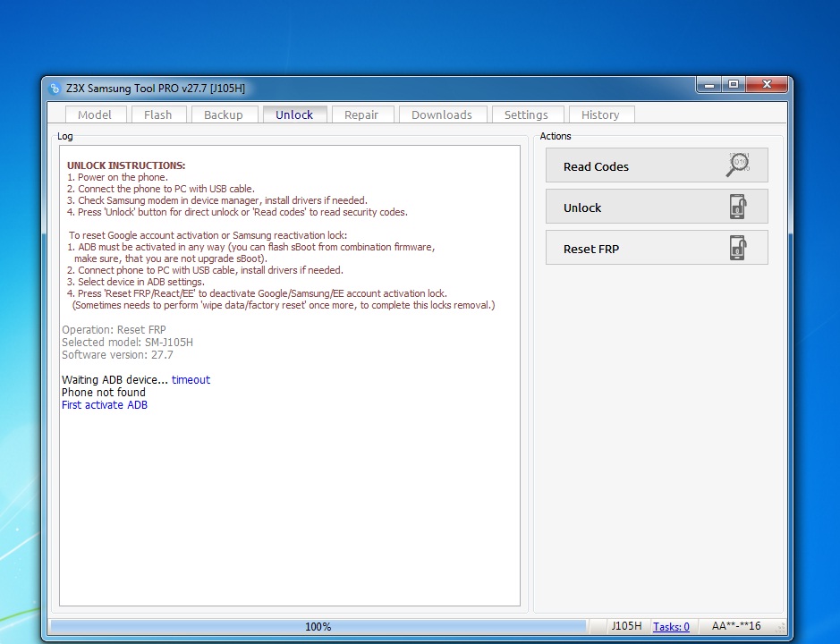Switch to the Settings tab

tap(527, 114)
